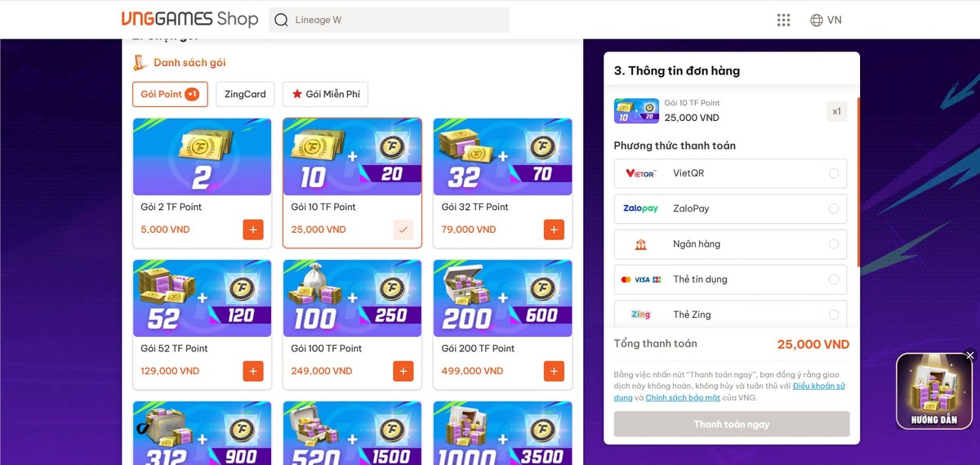Image resolution: width=980 pixels, height=465 pixels.
Task: Close the Hướng Dẫn floating widget
Action: [x=970, y=355]
